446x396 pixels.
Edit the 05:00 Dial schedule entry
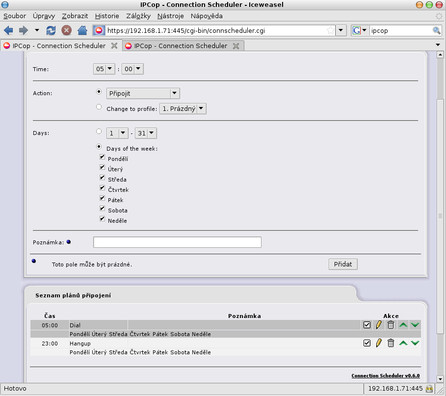[x=379, y=325]
